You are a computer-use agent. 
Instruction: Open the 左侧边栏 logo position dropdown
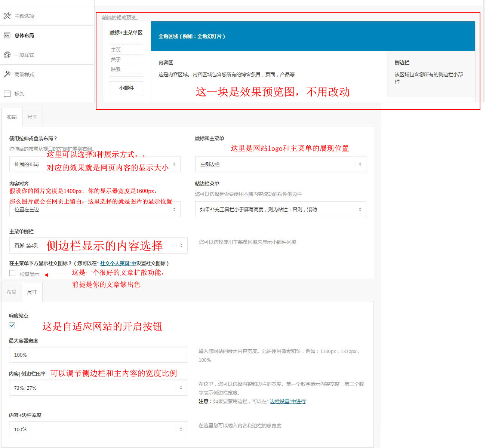pos(281,164)
